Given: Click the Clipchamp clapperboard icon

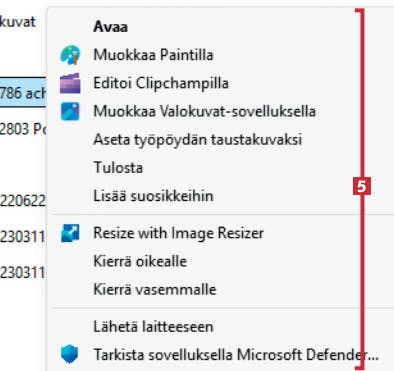Looking at the screenshot, I should 70,83.
